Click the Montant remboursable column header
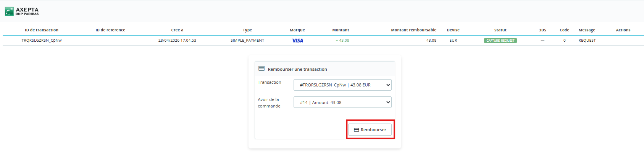The width and height of the screenshot is (644, 153). click(413, 30)
